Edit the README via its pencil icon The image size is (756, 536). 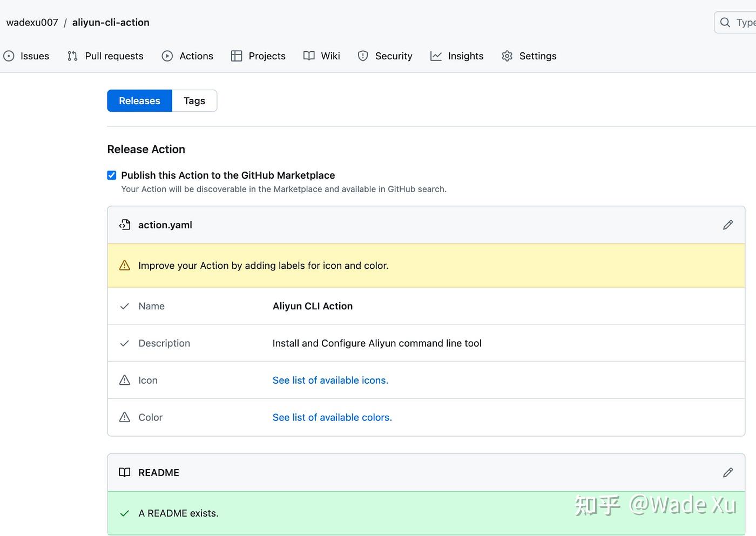tap(727, 472)
